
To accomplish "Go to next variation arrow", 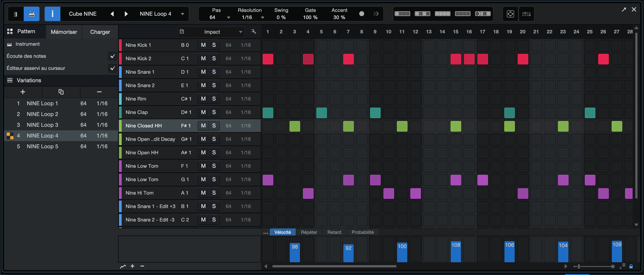I will point(126,14).
